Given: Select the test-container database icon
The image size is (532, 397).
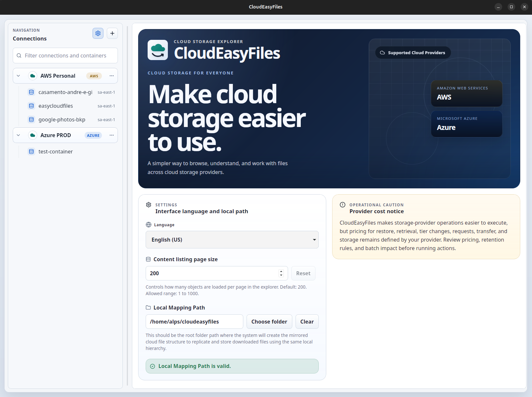Looking at the screenshot, I should [31, 151].
